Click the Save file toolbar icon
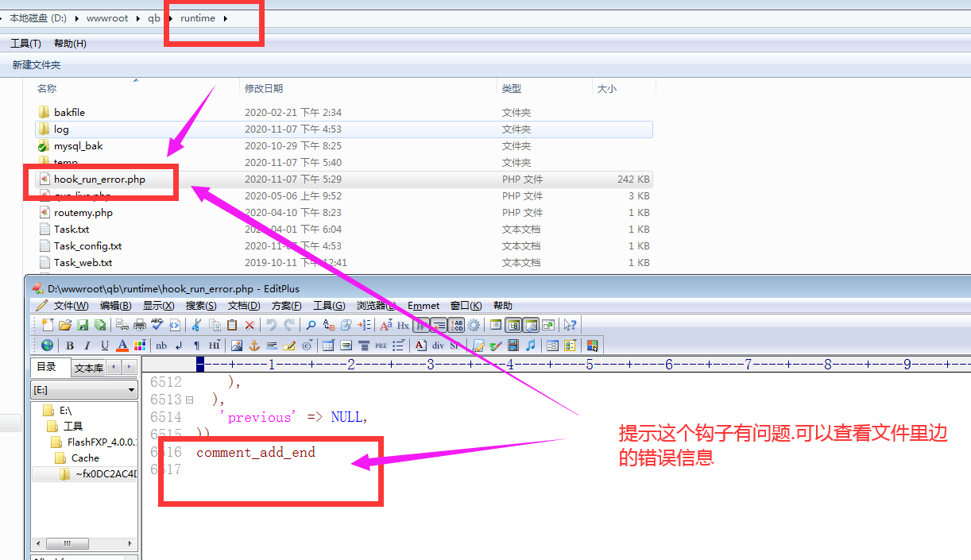Viewport: 971px width, 560px height. pos(83,324)
